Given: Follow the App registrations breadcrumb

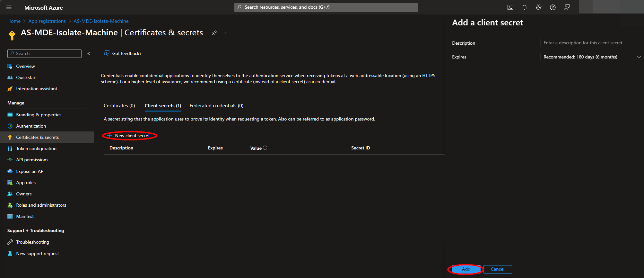Looking at the screenshot, I should (x=47, y=21).
